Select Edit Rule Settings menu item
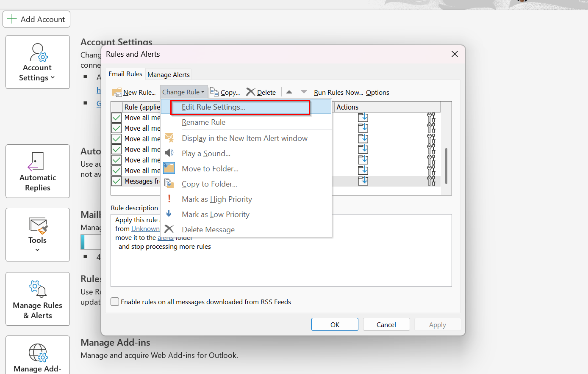This screenshot has width=588, height=374. tap(214, 107)
